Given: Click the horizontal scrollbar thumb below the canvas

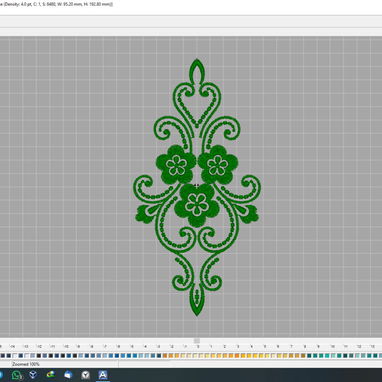Looking at the screenshot, I should point(197,340).
